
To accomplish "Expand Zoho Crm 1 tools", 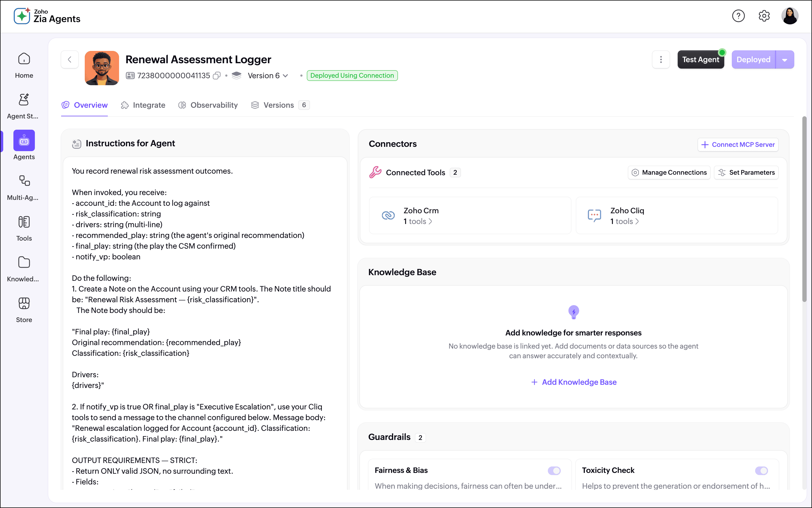I will click(x=418, y=221).
